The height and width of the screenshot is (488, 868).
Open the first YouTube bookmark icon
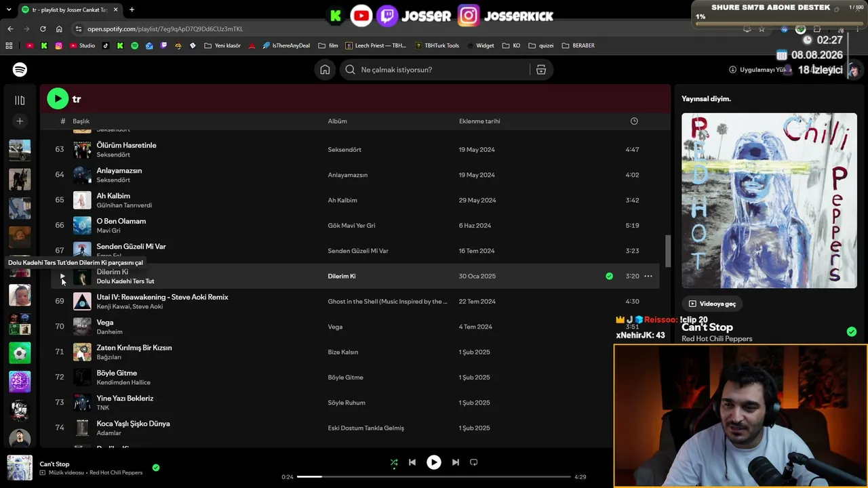pyautogui.click(x=29, y=46)
